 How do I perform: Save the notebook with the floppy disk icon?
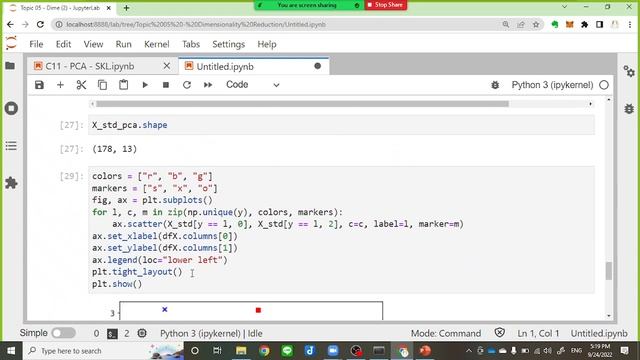coord(39,85)
